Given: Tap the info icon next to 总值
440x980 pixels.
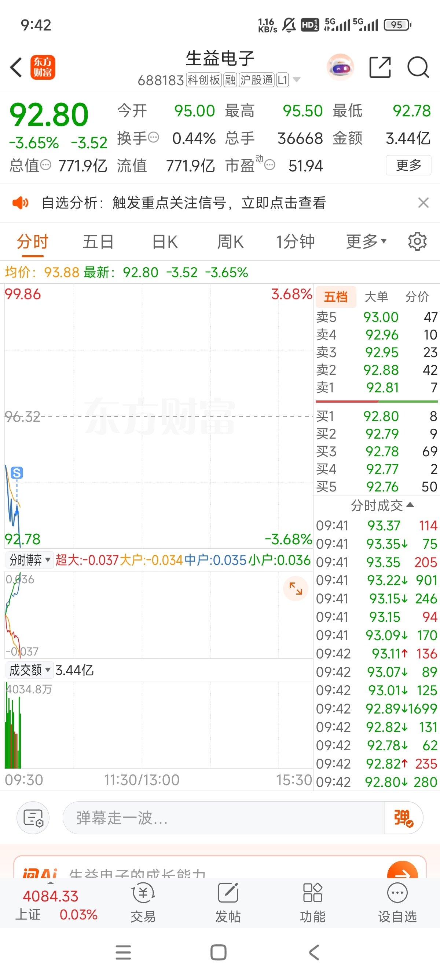Looking at the screenshot, I should tap(45, 165).
